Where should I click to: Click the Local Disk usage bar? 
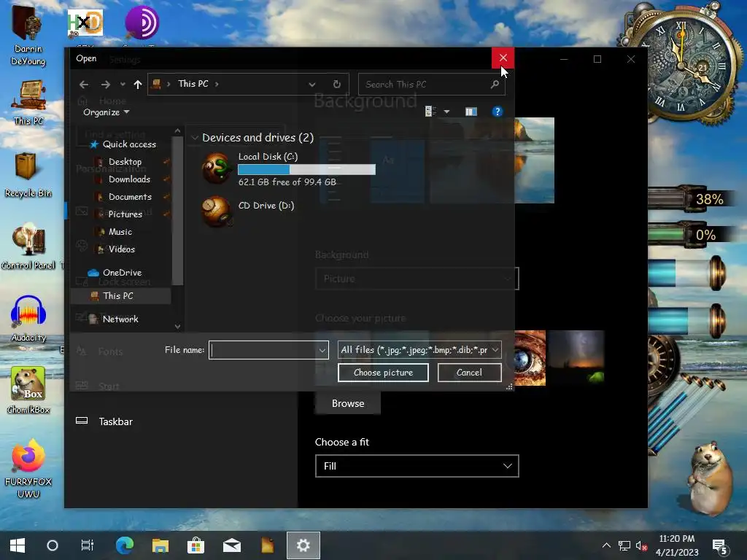point(307,169)
